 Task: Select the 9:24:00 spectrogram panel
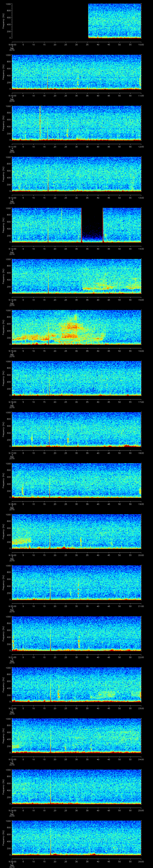(77, 786)
